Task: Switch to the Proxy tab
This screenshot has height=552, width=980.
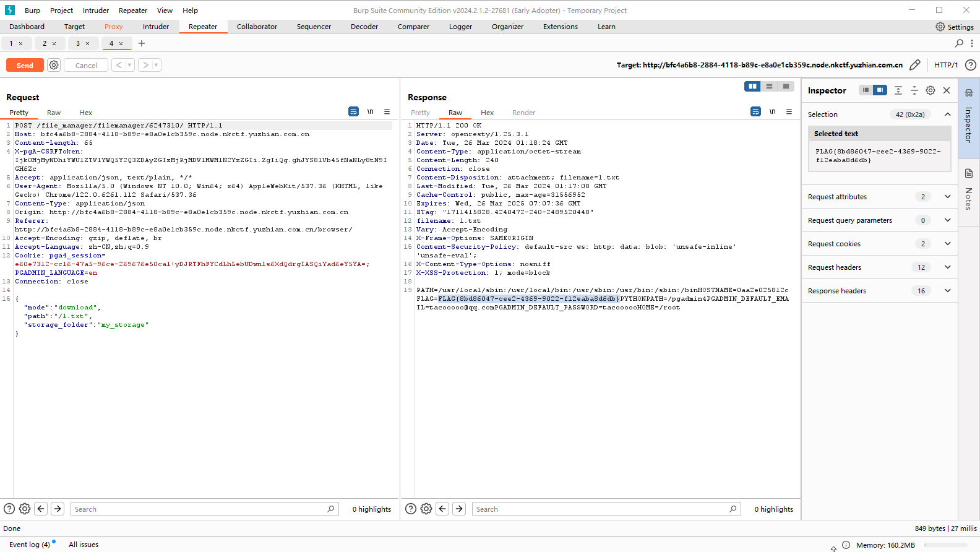Action: (x=114, y=27)
